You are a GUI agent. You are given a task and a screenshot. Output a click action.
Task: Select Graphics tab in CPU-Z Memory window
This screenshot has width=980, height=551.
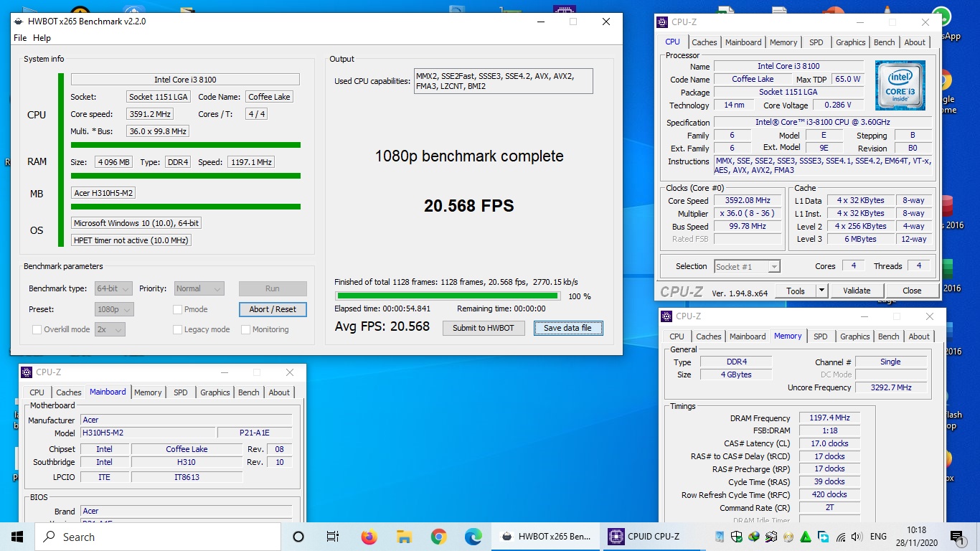pyautogui.click(x=855, y=336)
